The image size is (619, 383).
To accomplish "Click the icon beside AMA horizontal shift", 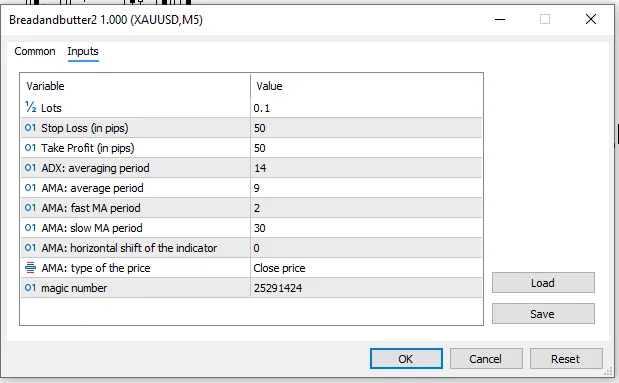I will (30, 248).
